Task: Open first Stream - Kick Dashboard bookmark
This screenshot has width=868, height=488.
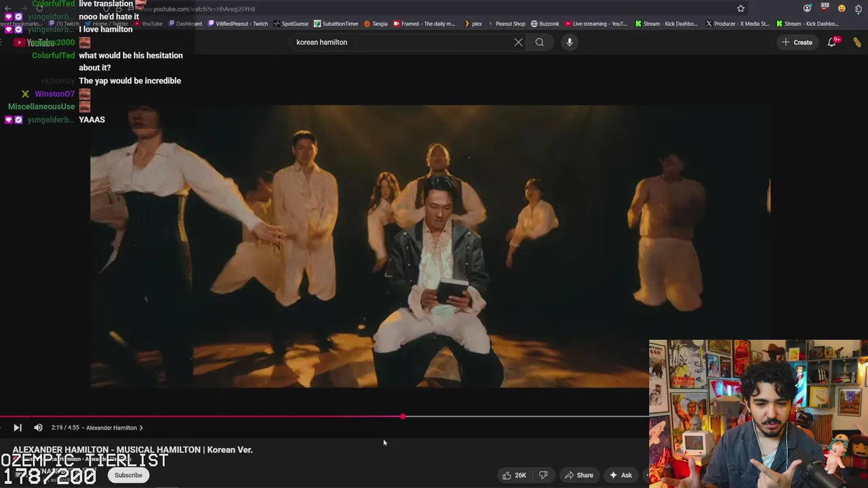Action: tap(666, 24)
